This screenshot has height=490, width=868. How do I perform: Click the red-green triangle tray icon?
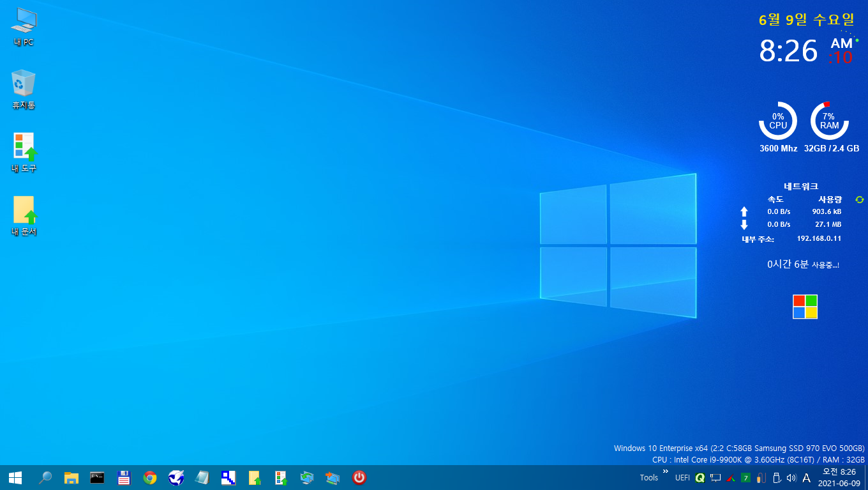pos(731,477)
